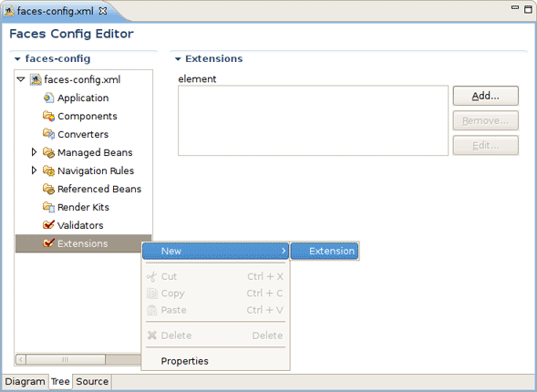Click the pages icon beside Copy
Screen dimensions: 537x392
(x=151, y=293)
